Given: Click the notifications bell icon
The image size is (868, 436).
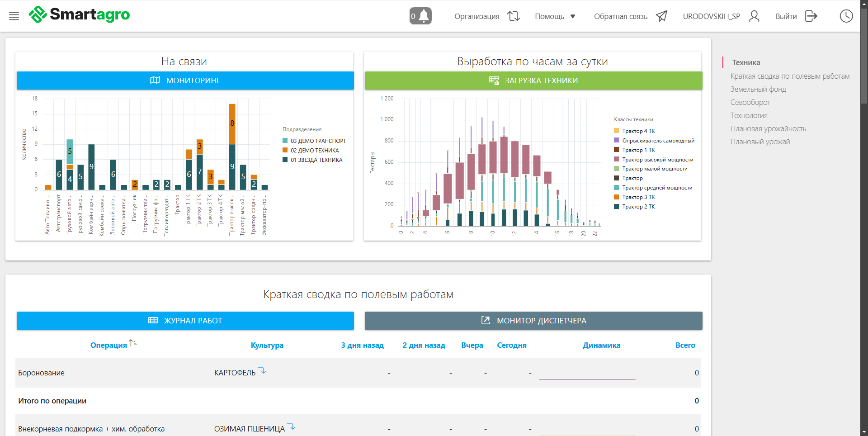Looking at the screenshot, I should tap(420, 16).
